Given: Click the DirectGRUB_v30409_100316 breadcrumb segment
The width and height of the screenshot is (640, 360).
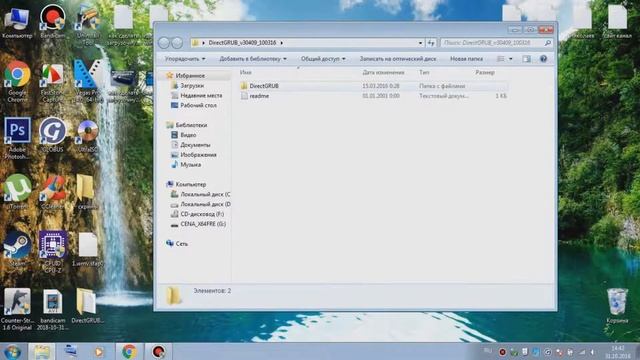Looking at the screenshot, I should coord(242,42).
